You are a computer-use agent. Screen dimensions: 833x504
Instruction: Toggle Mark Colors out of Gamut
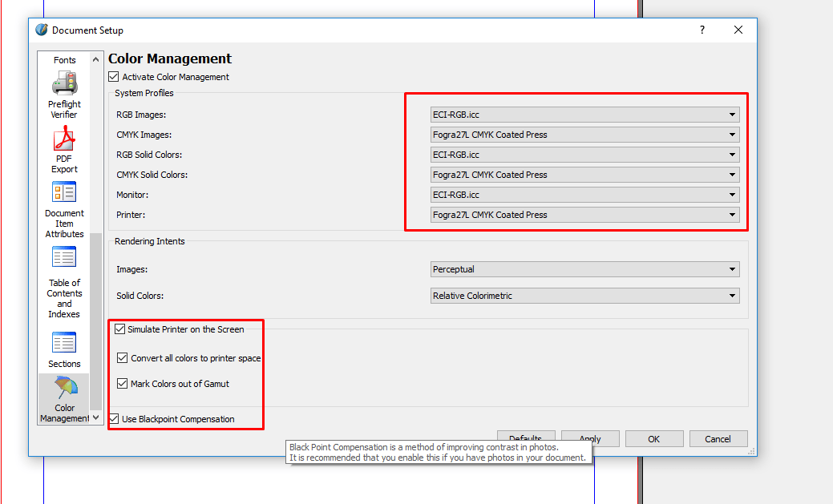[x=122, y=383]
